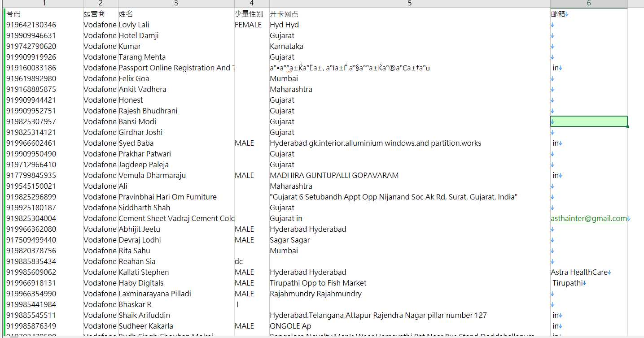This screenshot has width=644, height=338.
Task: Select the 邮箱 header cell
Action: pos(589,14)
